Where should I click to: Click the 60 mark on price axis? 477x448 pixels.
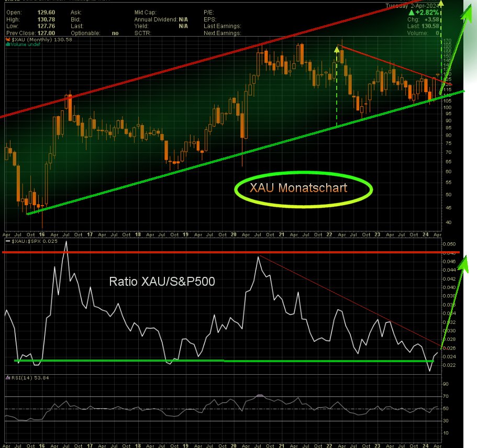click(x=448, y=172)
